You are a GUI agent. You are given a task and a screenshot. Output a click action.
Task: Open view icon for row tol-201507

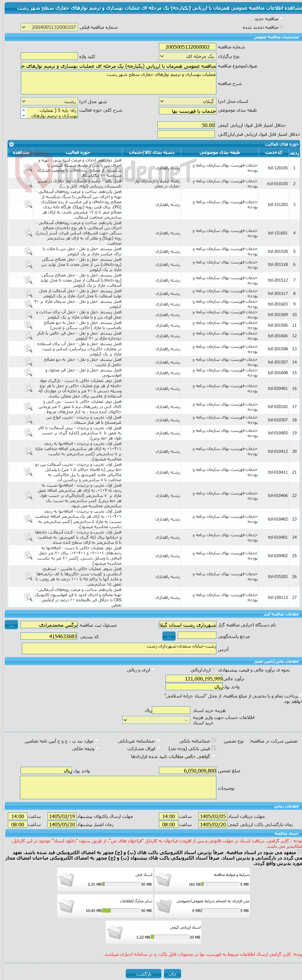pyautogui.click(x=28, y=362)
